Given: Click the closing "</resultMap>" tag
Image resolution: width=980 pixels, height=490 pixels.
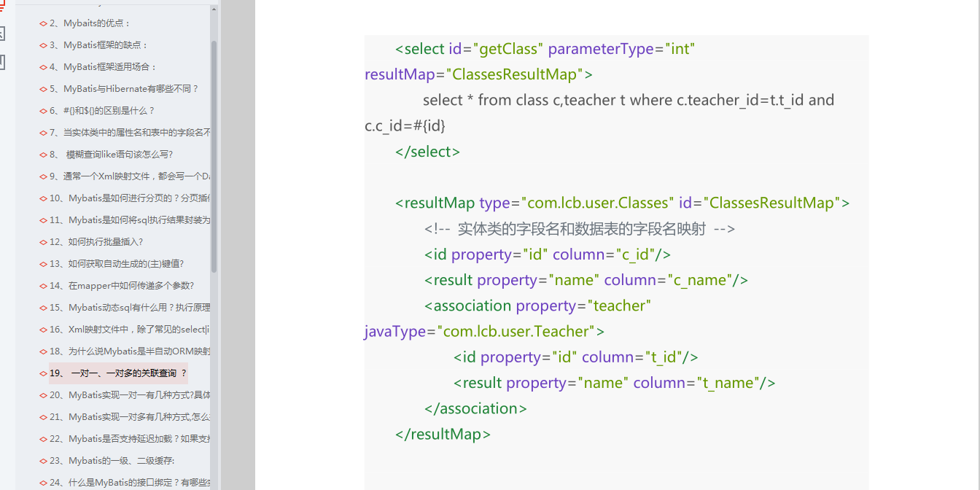Looking at the screenshot, I should coord(443,434).
